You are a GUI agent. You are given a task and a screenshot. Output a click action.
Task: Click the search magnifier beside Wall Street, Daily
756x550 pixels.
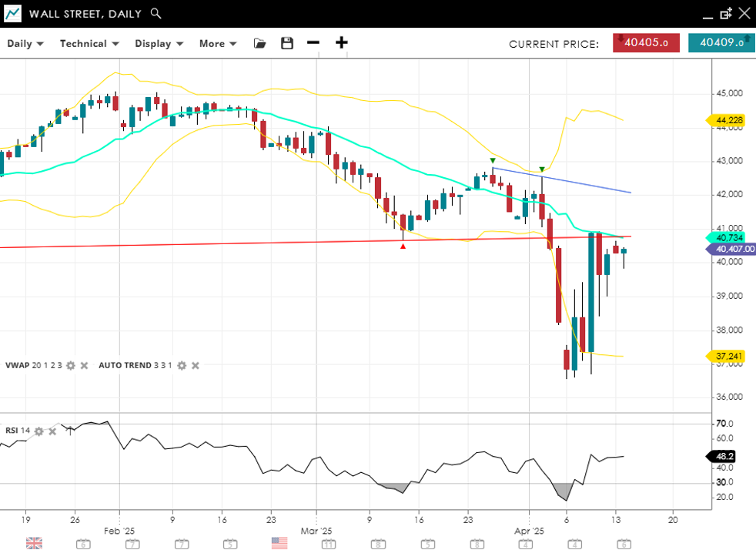coord(156,14)
